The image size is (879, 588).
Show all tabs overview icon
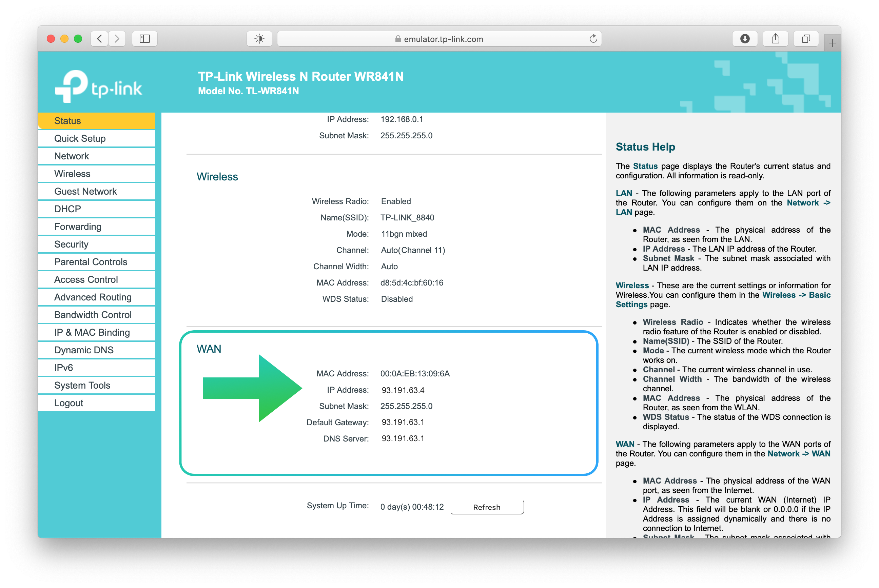(806, 39)
